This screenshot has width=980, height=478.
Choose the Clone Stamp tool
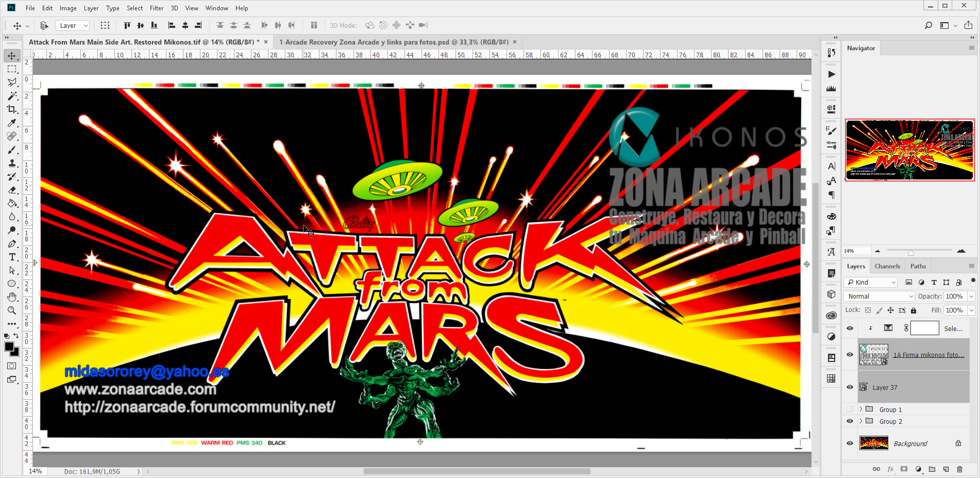click(12, 163)
